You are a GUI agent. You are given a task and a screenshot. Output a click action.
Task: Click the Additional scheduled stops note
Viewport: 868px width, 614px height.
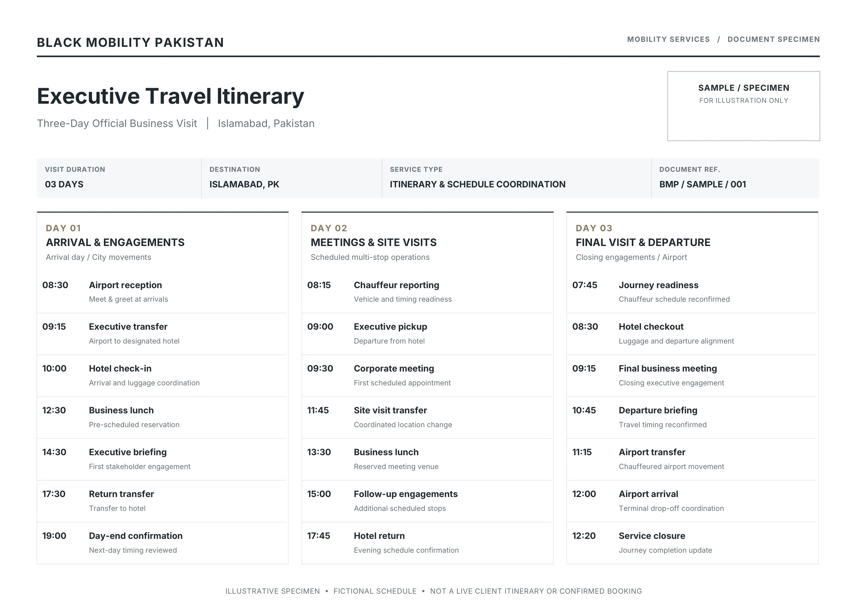tap(400, 508)
